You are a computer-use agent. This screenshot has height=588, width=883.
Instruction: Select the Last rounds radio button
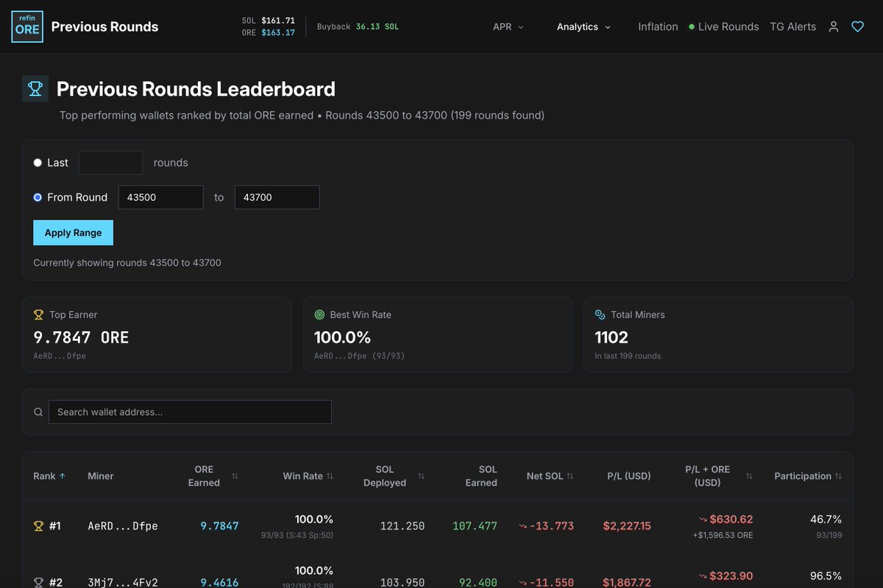(x=38, y=163)
